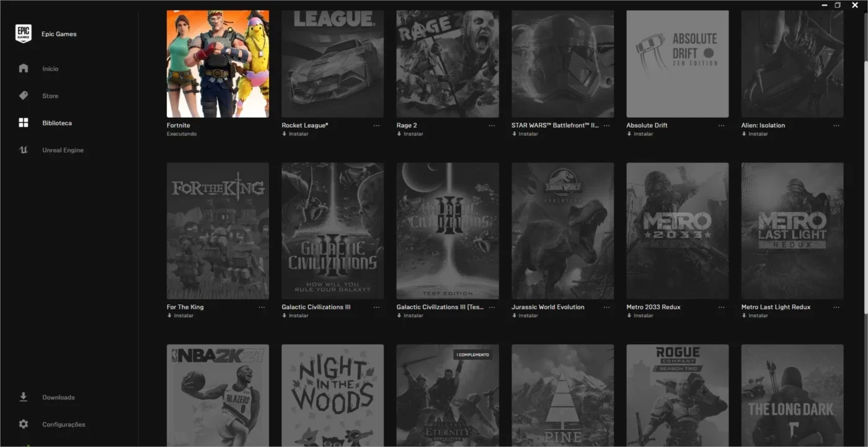Install Jurassic World Evolution
Image resolution: width=868 pixels, height=447 pixels.
coord(525,316)
